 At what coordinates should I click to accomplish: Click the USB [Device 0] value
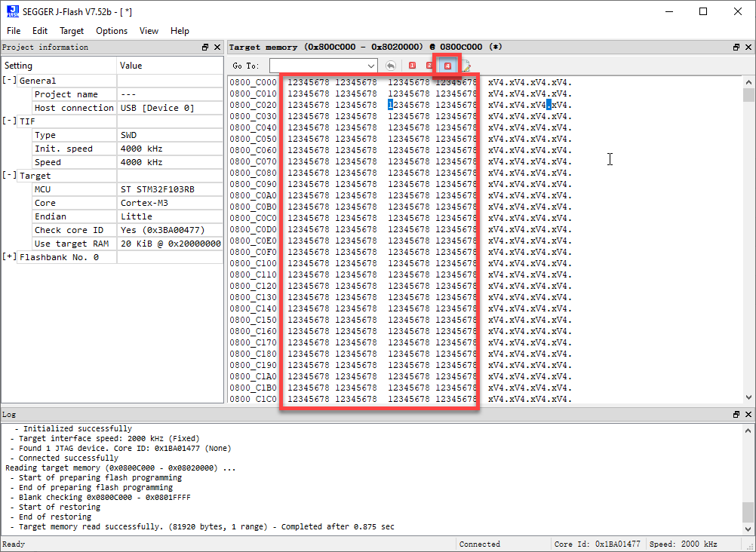point(157,108)
